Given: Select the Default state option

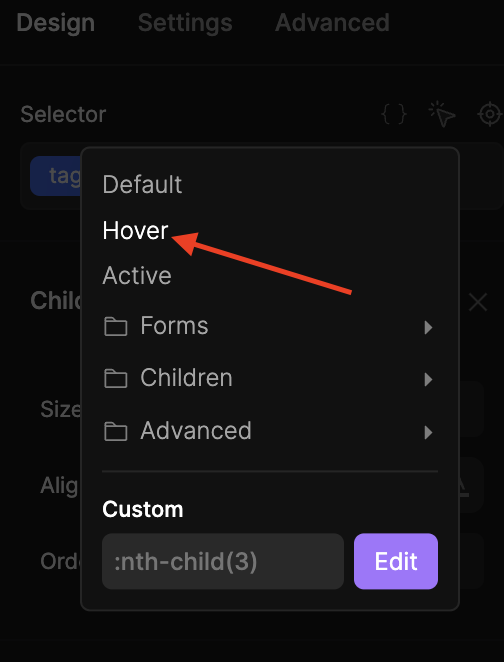Looking at the screenshot, I should point(142,184).
